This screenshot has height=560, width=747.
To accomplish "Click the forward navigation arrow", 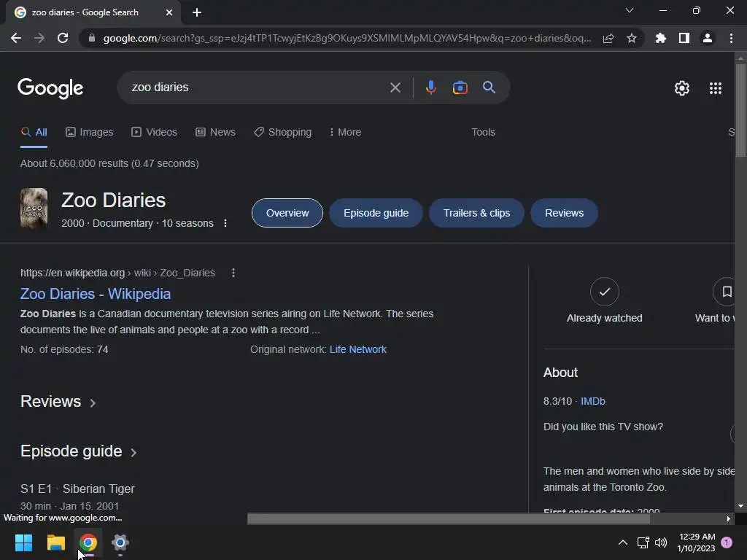I will coord(39,38).
